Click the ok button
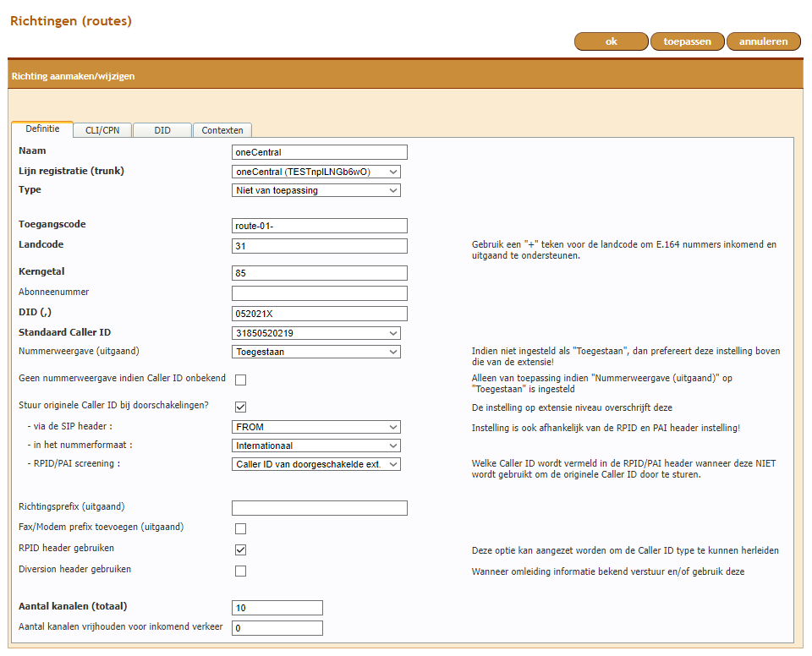The image size is (812, 656). click(611, 41)
